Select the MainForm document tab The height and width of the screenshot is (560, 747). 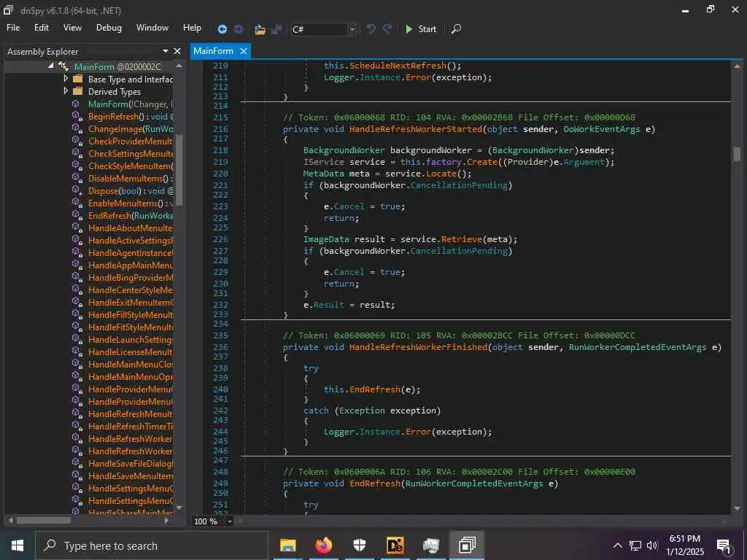point(214,51)
